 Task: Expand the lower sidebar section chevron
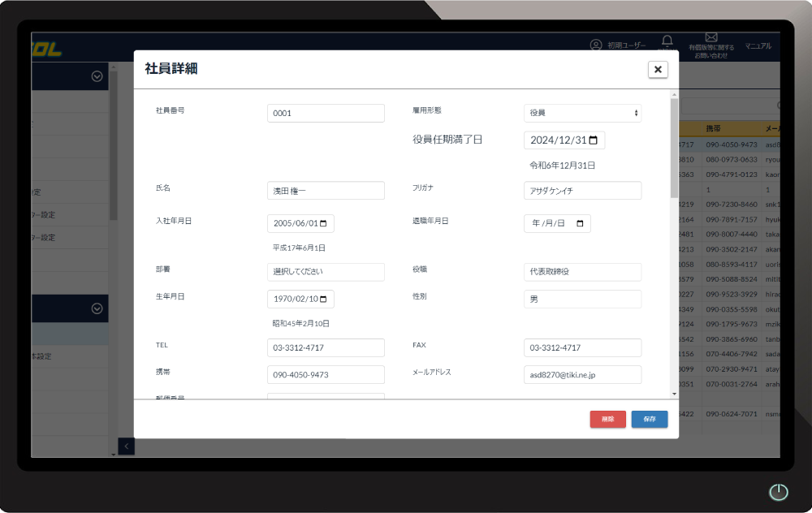[96, 308]
